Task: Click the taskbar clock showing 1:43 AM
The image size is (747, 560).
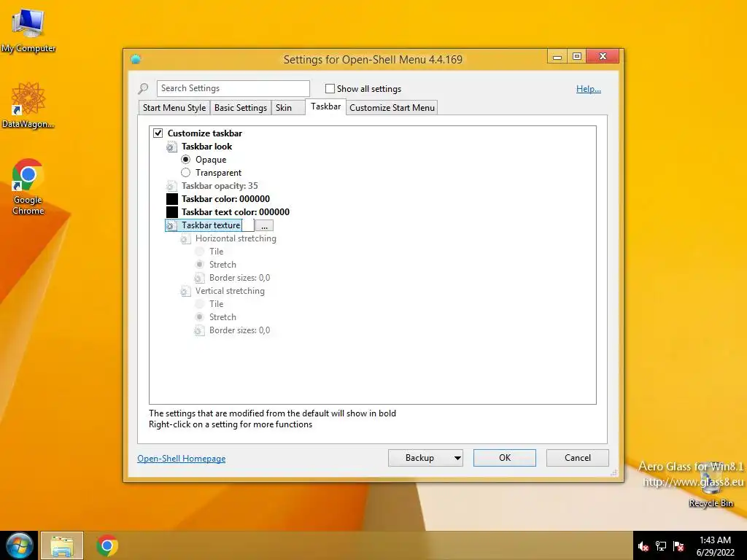Action: point(715,545)
